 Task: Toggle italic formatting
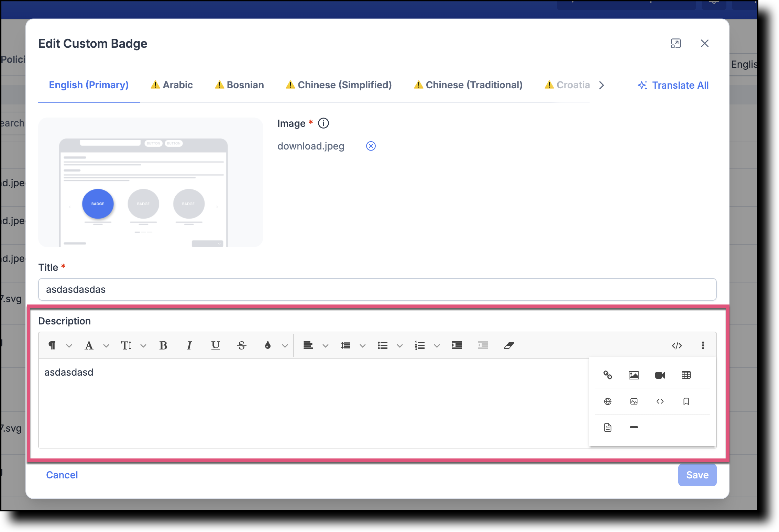point(189,345)
